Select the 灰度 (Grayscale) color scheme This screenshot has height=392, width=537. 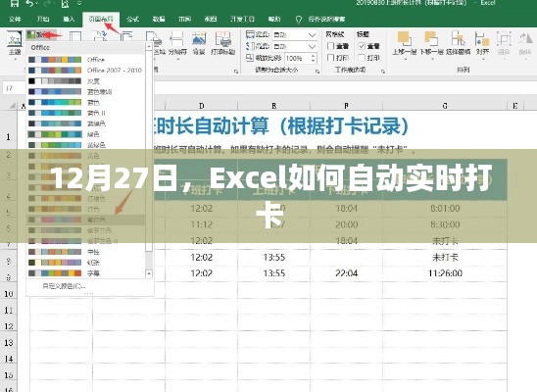point(85,81)
